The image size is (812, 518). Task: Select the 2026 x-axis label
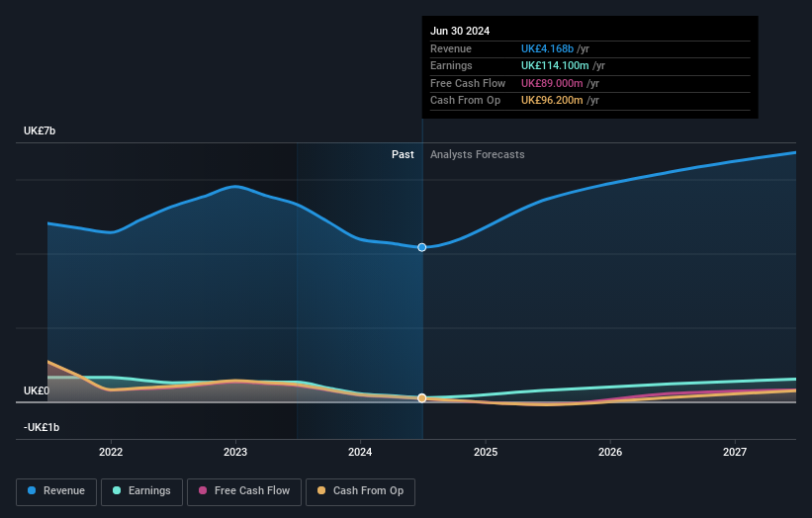tap(610, 453)
